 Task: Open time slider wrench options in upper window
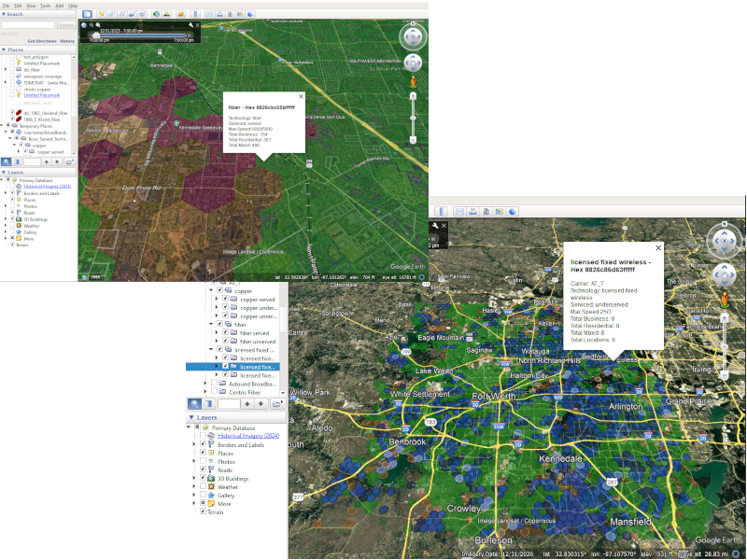click(x=190, y=25)
